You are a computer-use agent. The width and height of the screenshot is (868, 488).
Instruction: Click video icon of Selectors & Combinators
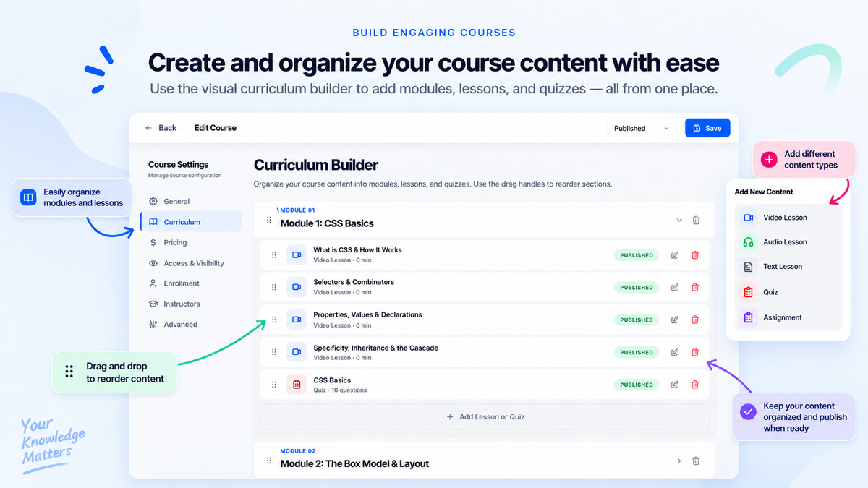[296, 287]
